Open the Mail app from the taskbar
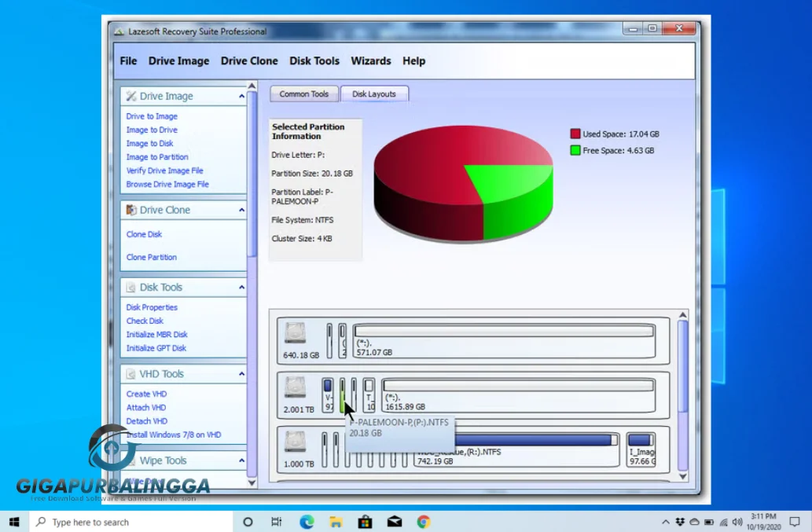Image resolution: width=812 pixels, height=532 pixels. pos(395,522)
